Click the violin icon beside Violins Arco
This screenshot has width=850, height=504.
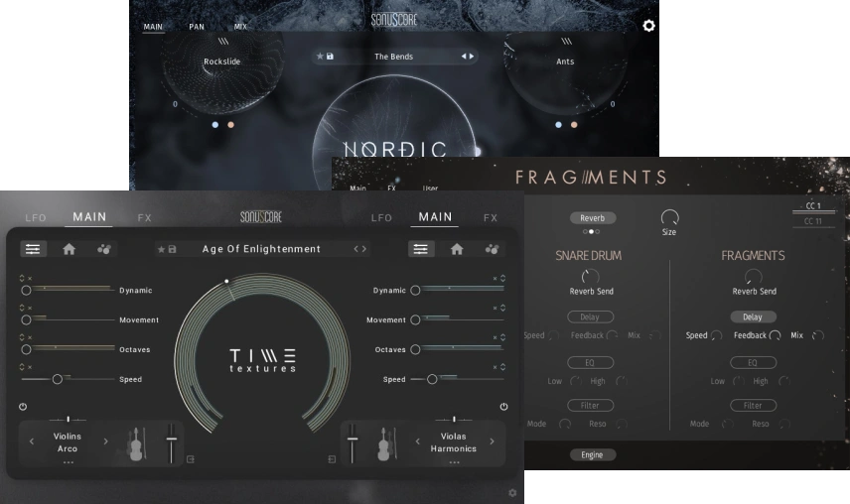click(135, 445)
